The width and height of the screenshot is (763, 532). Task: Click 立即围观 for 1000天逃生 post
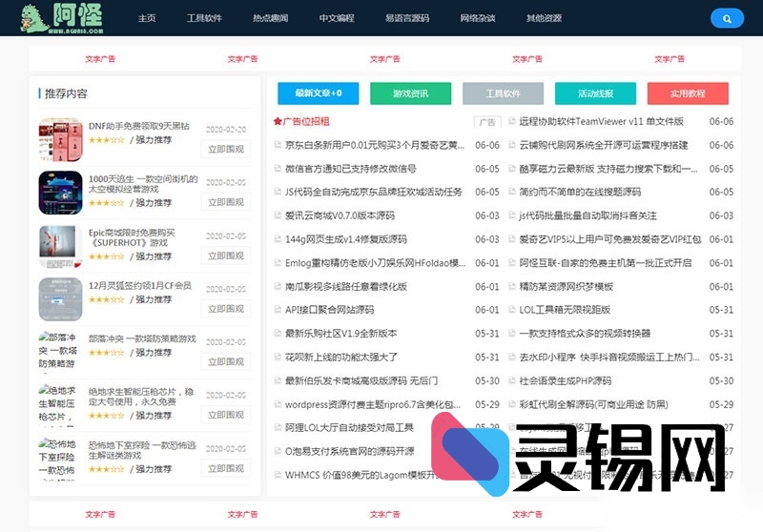[x=226, y=202]
